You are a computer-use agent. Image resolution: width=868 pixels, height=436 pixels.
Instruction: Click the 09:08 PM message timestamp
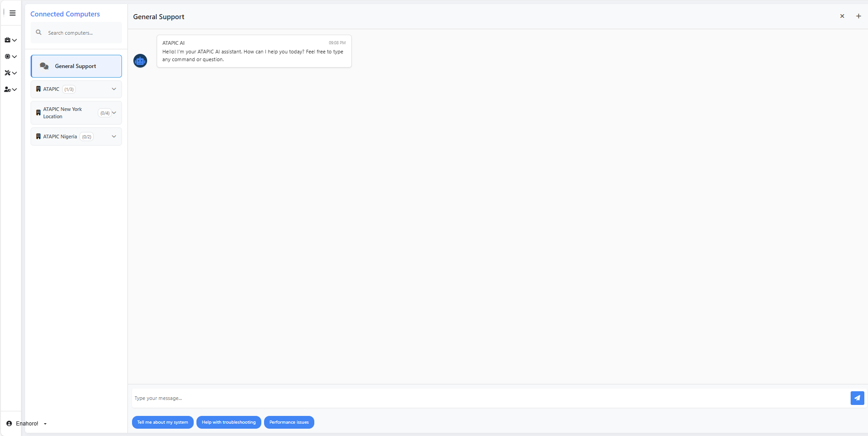coord(337,43)
